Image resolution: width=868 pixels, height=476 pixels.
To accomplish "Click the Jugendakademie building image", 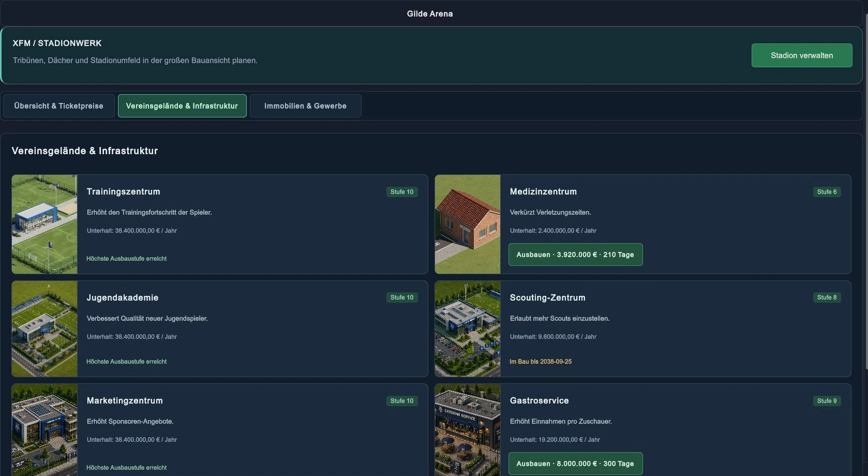I will click(x=44, y=329).
